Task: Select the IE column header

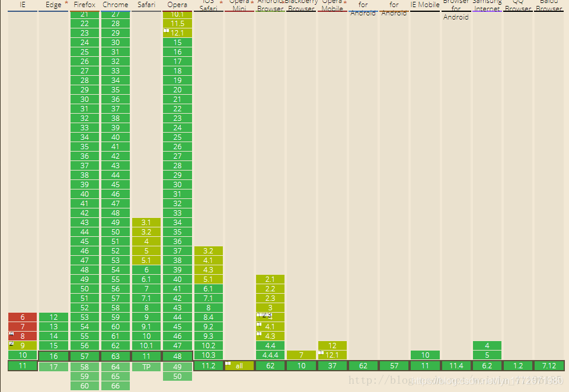Action: coord(23,5)
